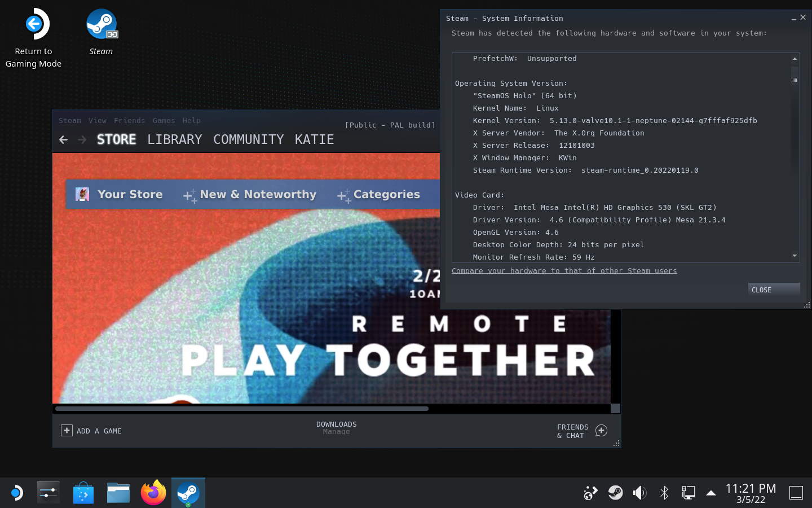
Task: Launch Discover store from the taskbar
Action: tap(83, 493)
